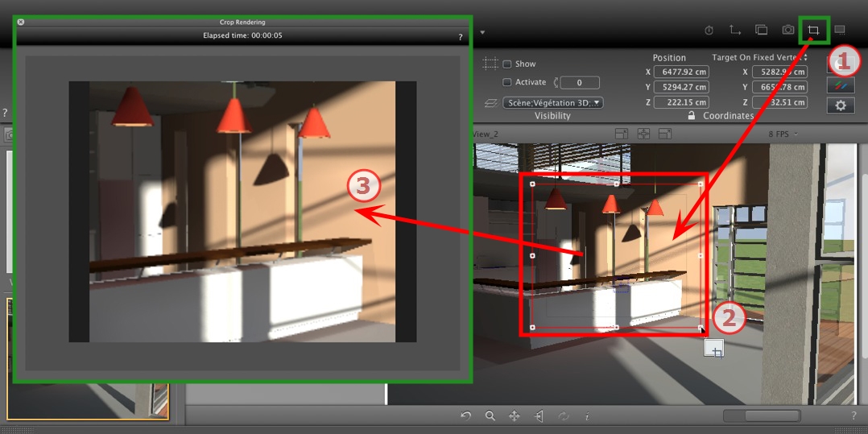
Task: Close the Crop Rendering window
Action: (20, 23)
